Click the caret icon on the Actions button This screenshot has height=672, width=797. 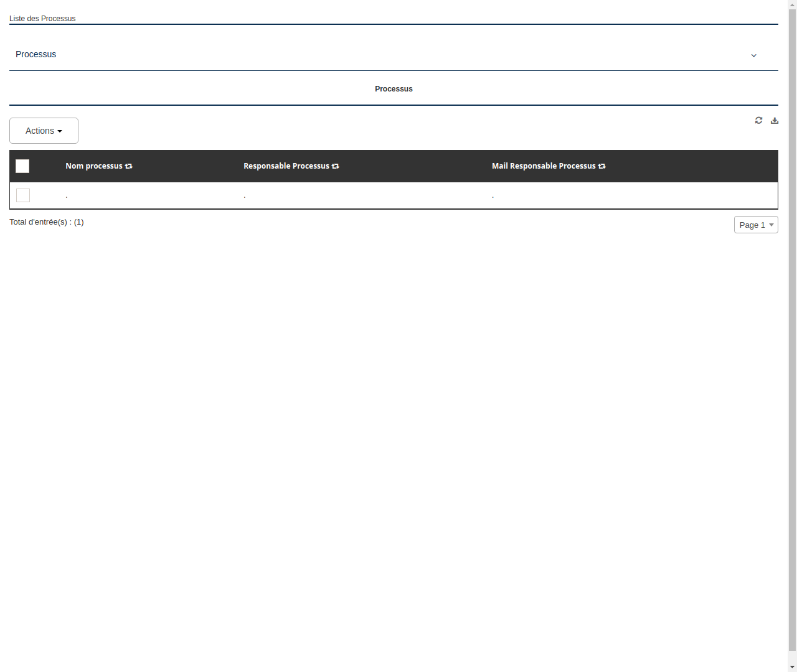[60, 131]
